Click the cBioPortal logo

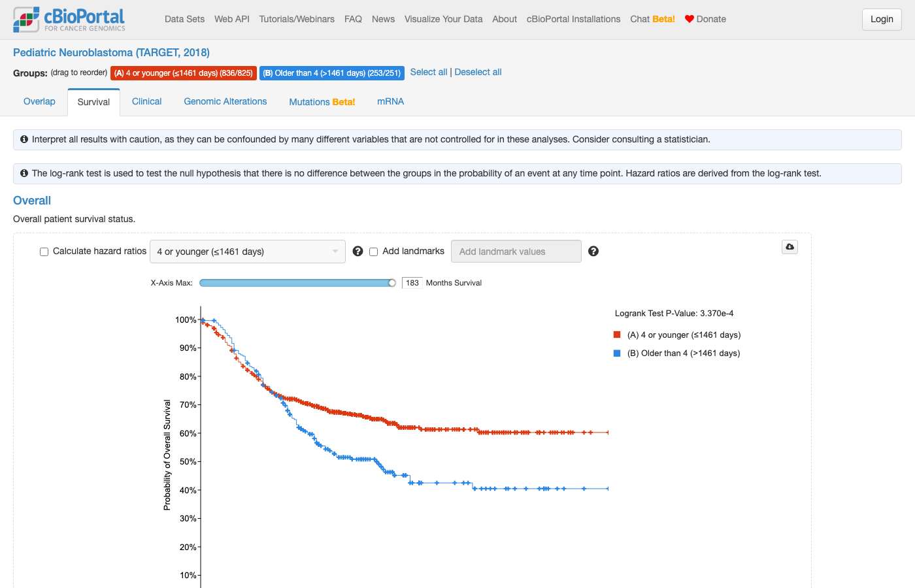[x=69, y=20]
